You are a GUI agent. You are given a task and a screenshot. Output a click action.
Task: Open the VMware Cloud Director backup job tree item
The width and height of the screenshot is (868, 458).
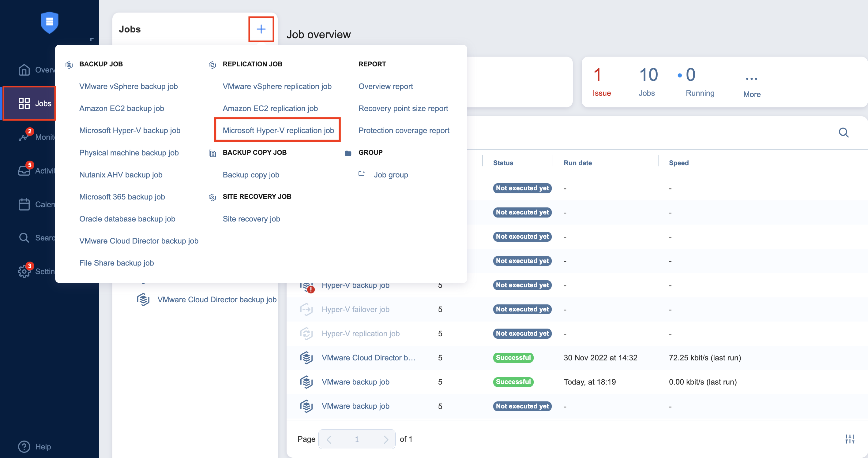tap(217, 300)
